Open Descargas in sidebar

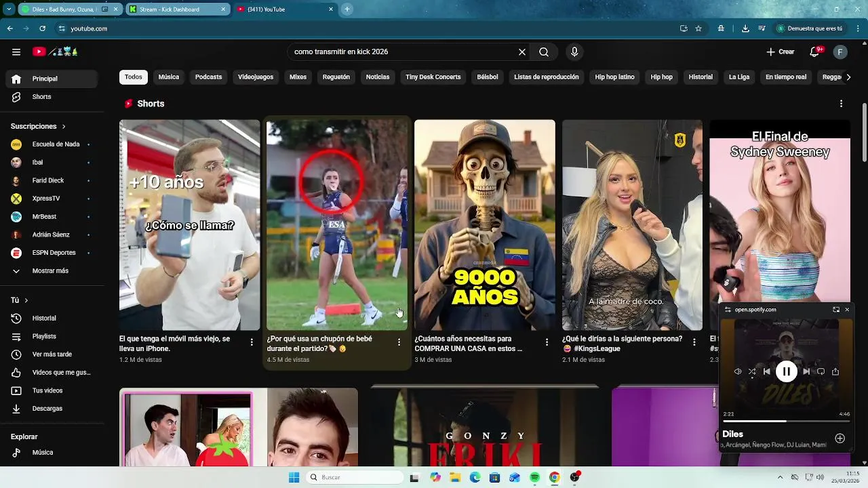50,409
